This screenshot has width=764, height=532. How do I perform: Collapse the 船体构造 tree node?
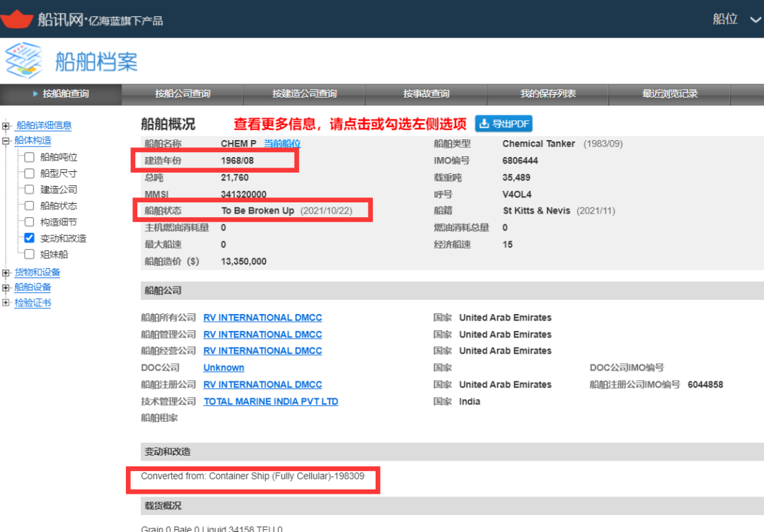tap(6, 141)
